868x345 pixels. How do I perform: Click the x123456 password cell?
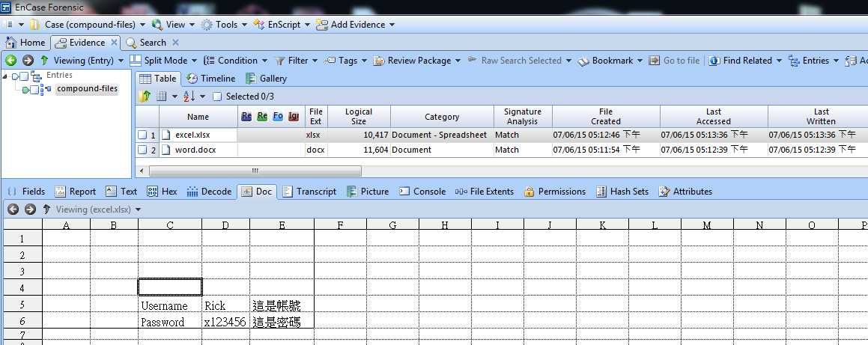coord(225,322)
